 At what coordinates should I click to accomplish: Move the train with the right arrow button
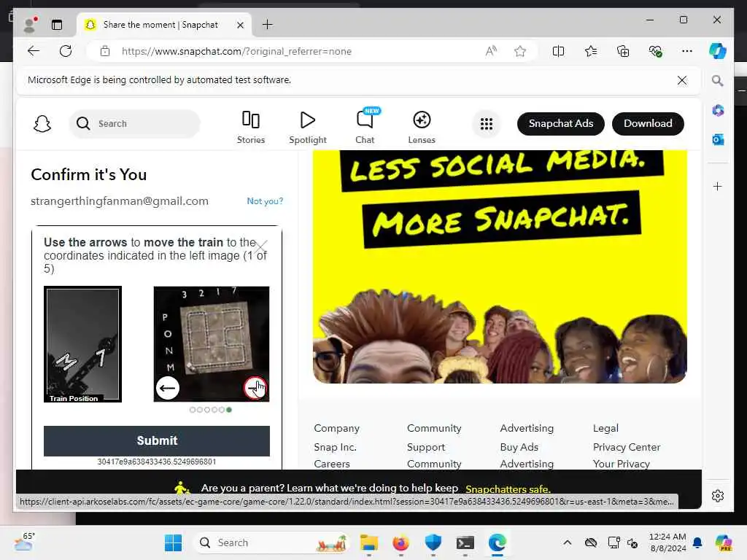256,388
